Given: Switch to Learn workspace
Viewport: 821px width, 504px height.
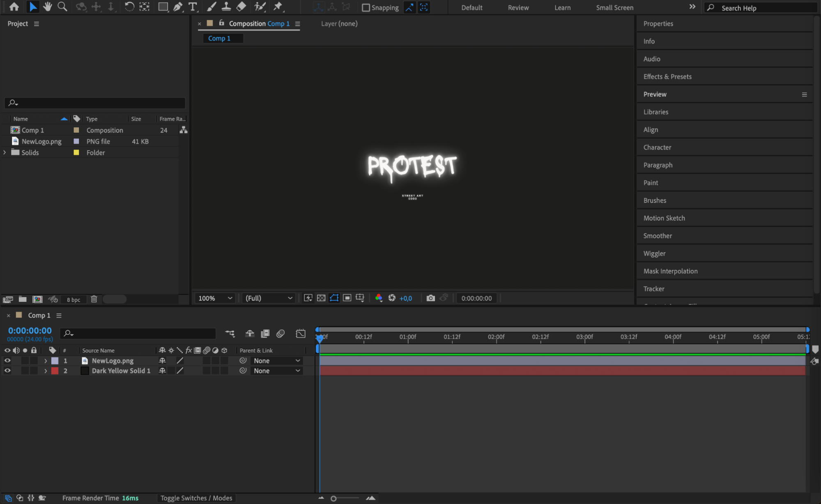Looking at the screenshot, I should [562, 7].
